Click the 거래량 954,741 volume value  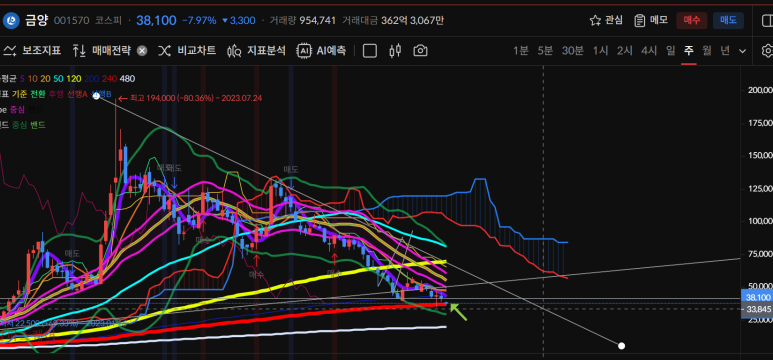(302, 20)
